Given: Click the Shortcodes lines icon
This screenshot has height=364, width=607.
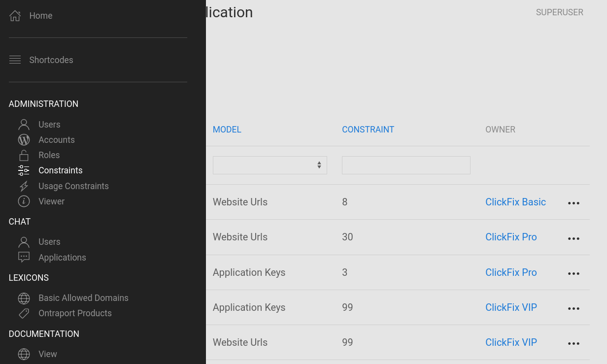Looking at the screenshot, I should 15,60.
